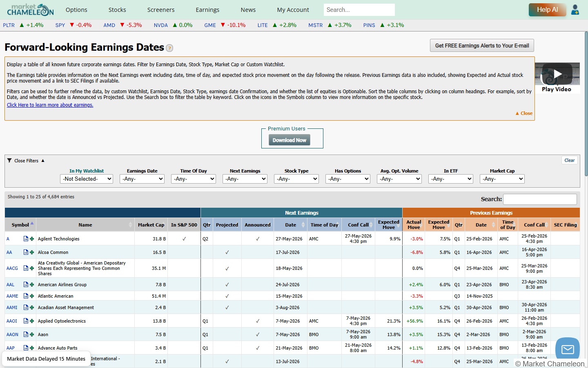Open the Market Cap filter dropdown
The height and width of the screenshot is (368, 588).
pyautogui.click(x=502, y=179)
